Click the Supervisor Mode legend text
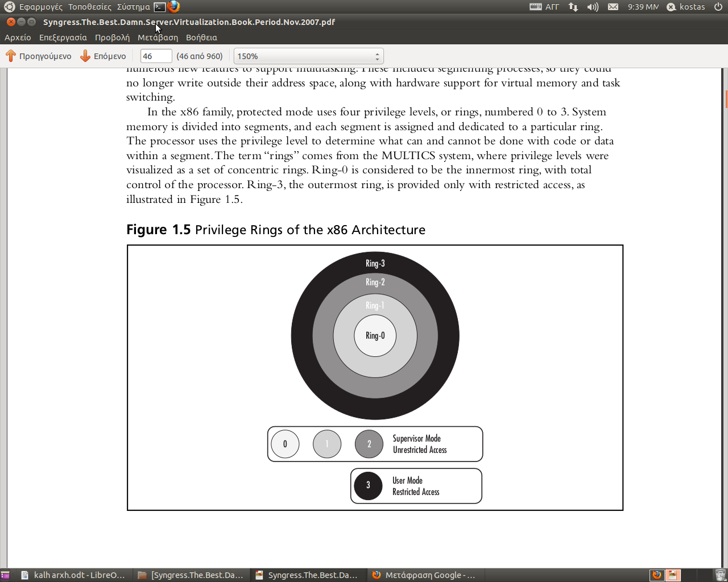The image size is (728, 582). coord(417,438)
